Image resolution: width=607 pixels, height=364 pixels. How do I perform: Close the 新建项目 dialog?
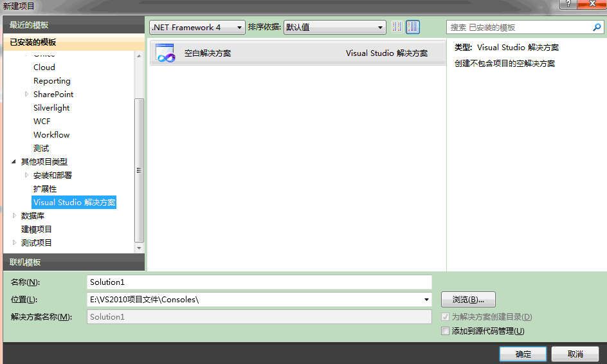coord(592,4)
